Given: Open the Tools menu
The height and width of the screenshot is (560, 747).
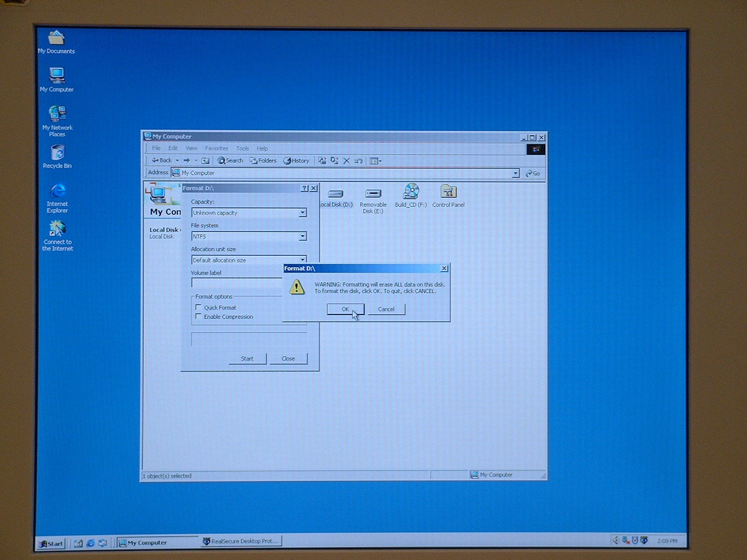Looking at the screenshot, I should click(x=242, y=148).
